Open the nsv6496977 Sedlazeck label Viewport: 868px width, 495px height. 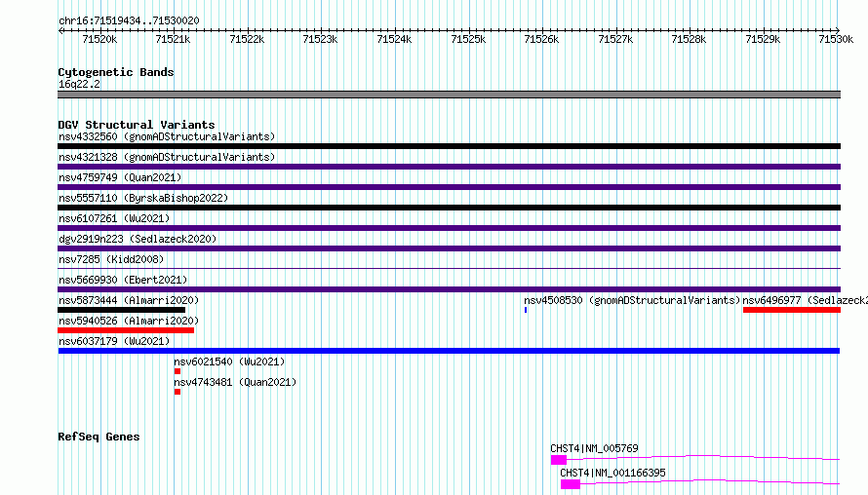click(805, 300)
